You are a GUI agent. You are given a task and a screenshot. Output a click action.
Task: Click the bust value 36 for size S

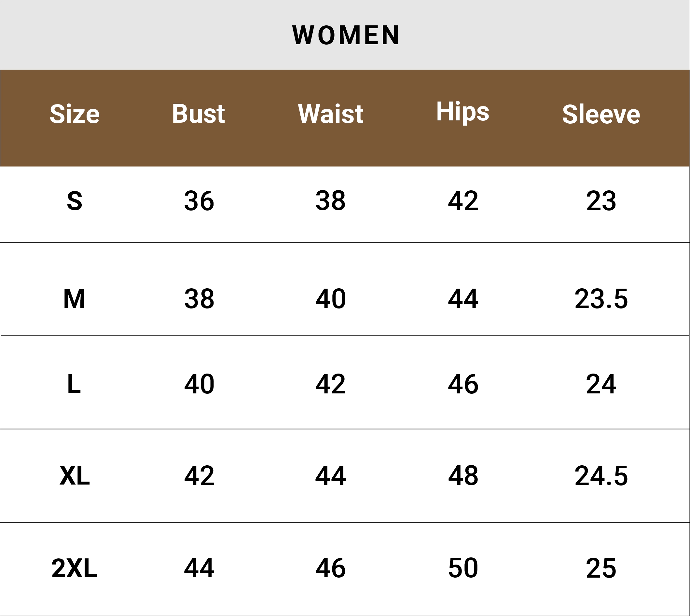coord(199,201)
